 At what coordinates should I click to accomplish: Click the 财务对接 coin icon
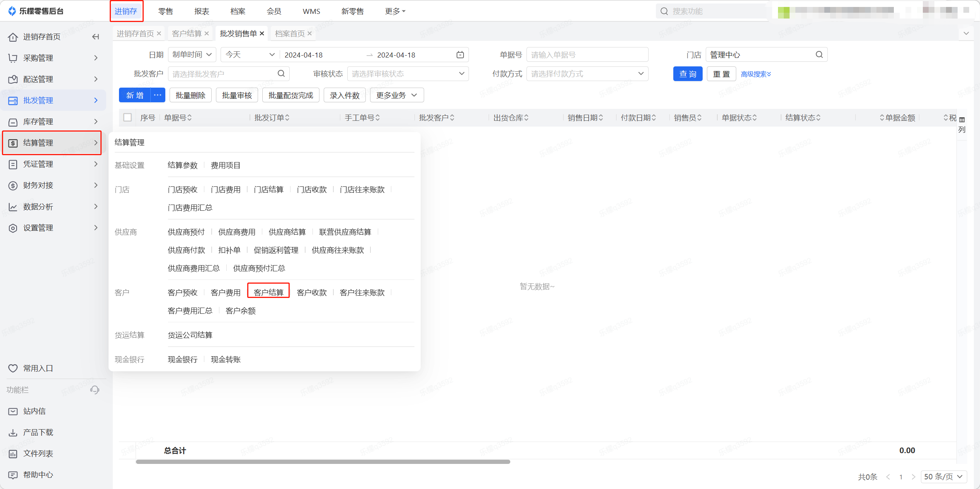pos(13,185)
